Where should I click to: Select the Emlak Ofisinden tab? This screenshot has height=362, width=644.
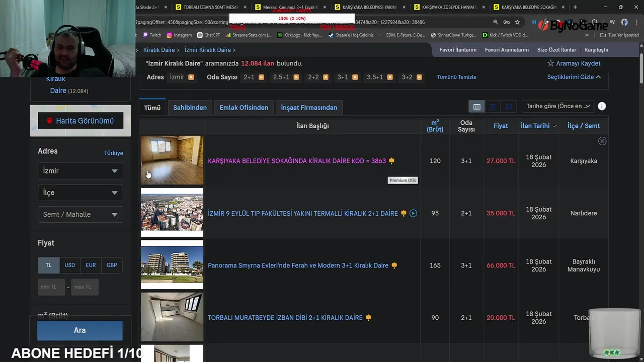point(244,108)
